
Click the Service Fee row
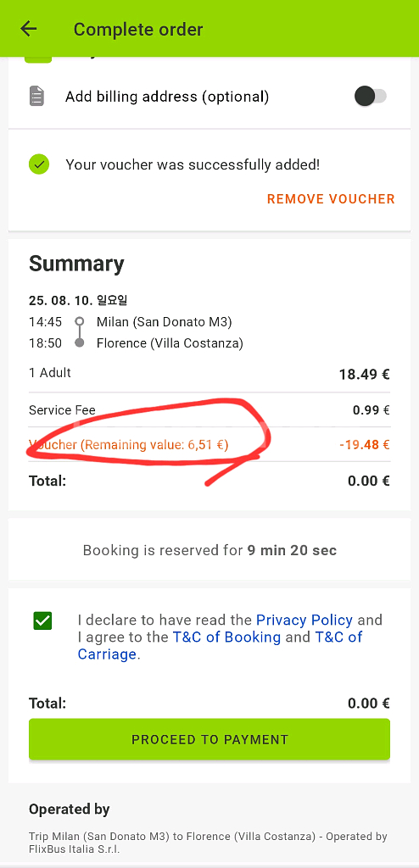tap(209, 410)
